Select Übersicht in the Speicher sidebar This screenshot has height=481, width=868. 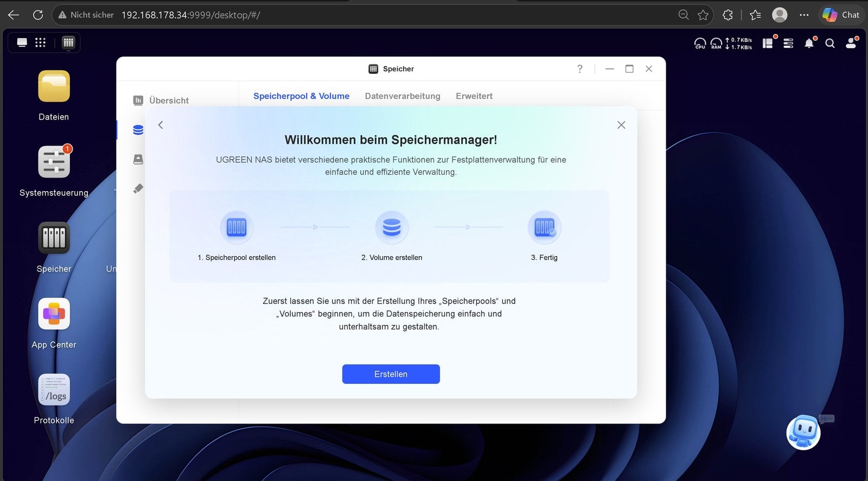click(161, 100)
